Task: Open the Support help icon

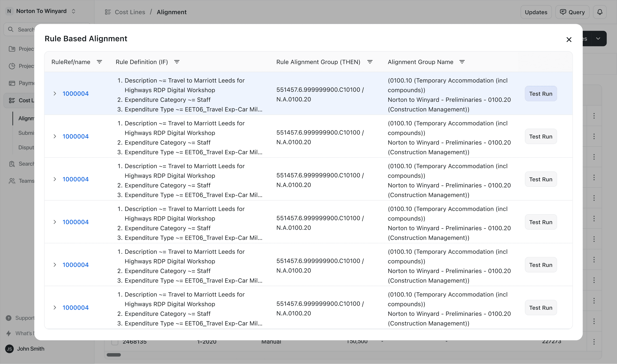Action: (x=9, y=318)
